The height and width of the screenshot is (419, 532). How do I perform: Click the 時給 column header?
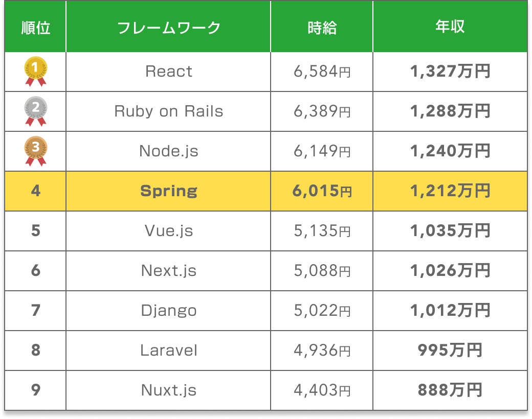click(322, 27)
